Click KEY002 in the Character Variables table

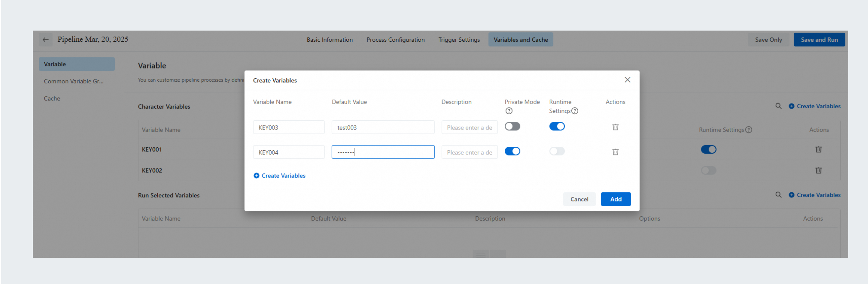[152, 171]
